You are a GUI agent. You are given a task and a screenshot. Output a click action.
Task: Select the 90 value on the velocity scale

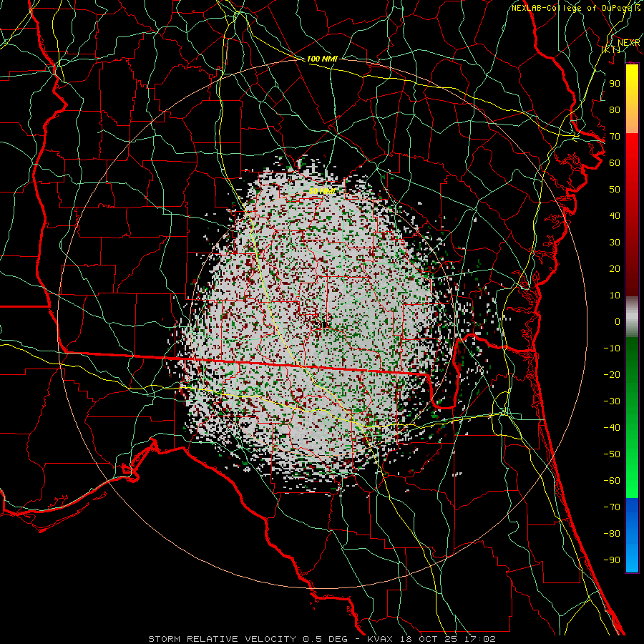coord(615,84)
